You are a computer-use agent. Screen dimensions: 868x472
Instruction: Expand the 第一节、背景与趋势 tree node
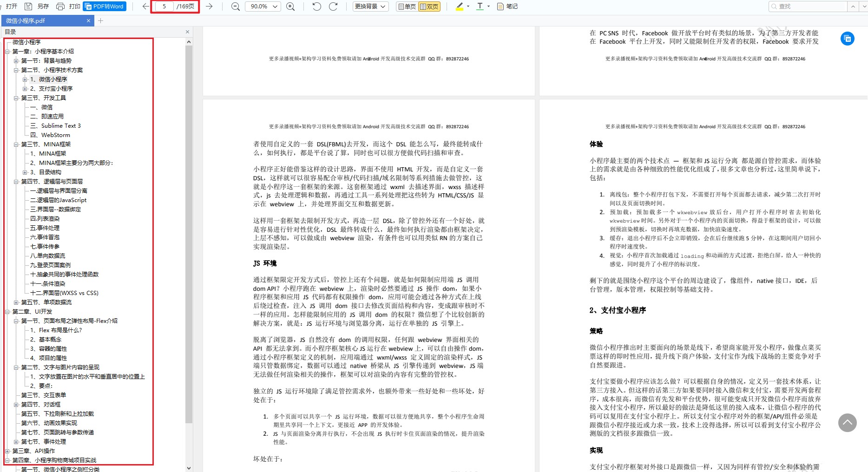click(x=15, y=60)
